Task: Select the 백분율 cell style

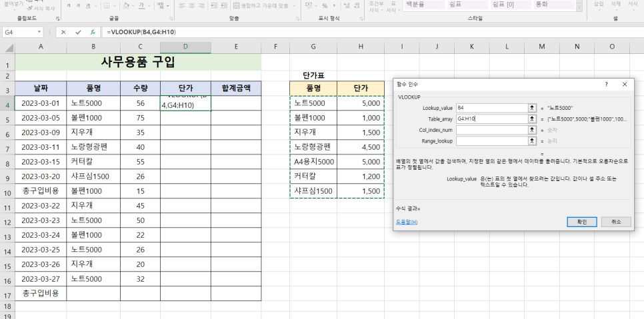Action: 424,5
